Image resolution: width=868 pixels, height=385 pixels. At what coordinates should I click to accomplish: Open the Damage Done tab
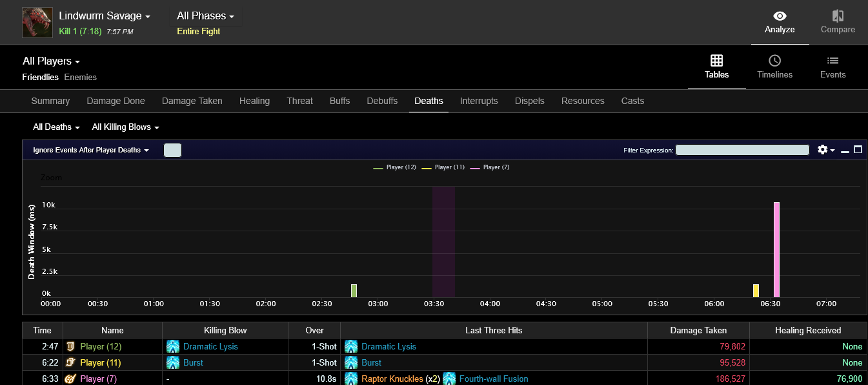116,101
